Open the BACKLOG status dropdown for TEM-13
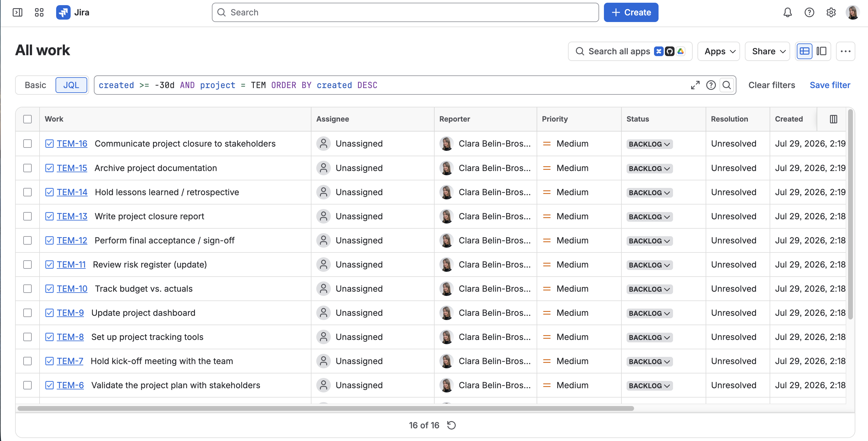 [649, 217]
